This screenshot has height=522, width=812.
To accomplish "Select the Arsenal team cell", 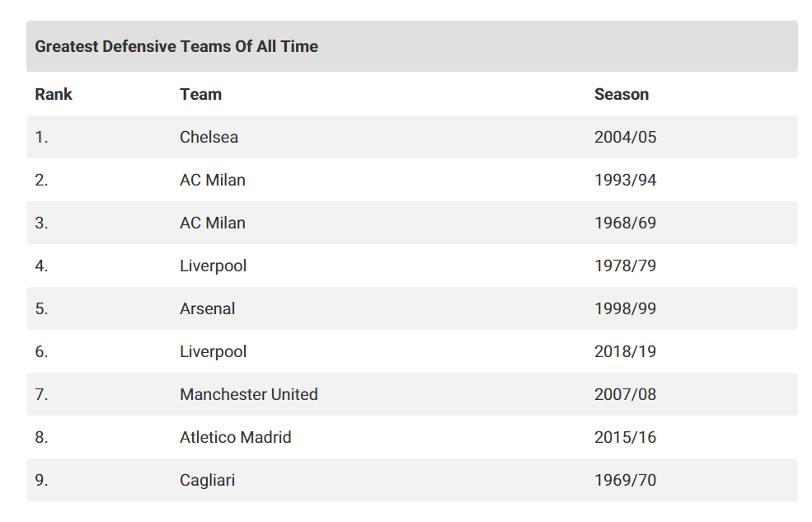I will 207,308.
